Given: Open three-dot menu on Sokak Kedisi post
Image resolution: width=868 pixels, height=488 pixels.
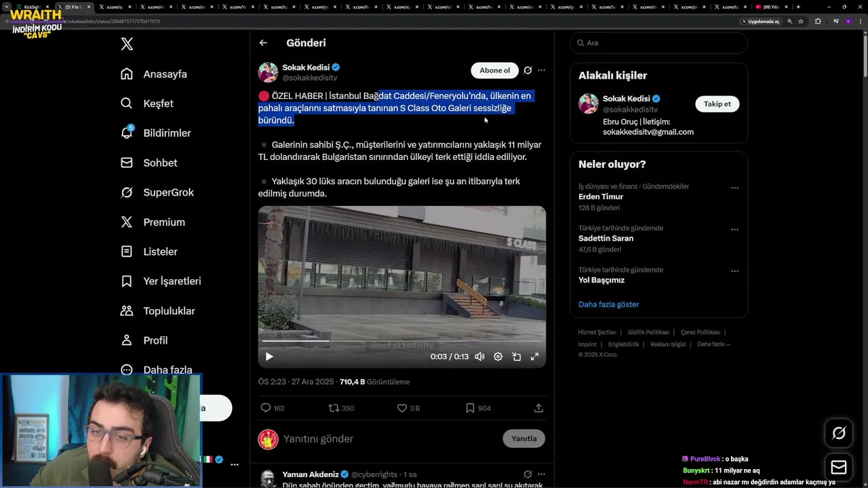Looking at the screenshot, I should (541, 70).
